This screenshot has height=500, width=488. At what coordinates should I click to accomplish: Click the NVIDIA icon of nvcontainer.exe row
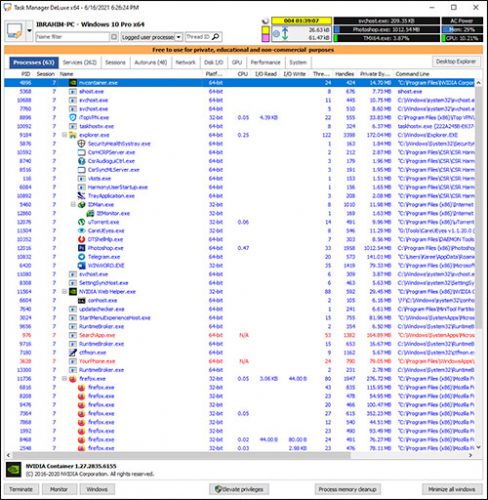(73, 83)
